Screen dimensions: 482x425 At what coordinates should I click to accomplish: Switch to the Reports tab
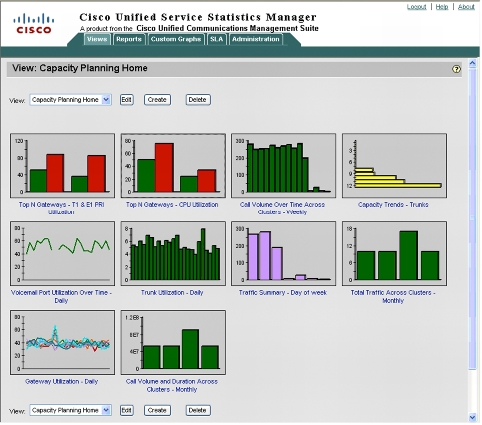tap(129, 39)
